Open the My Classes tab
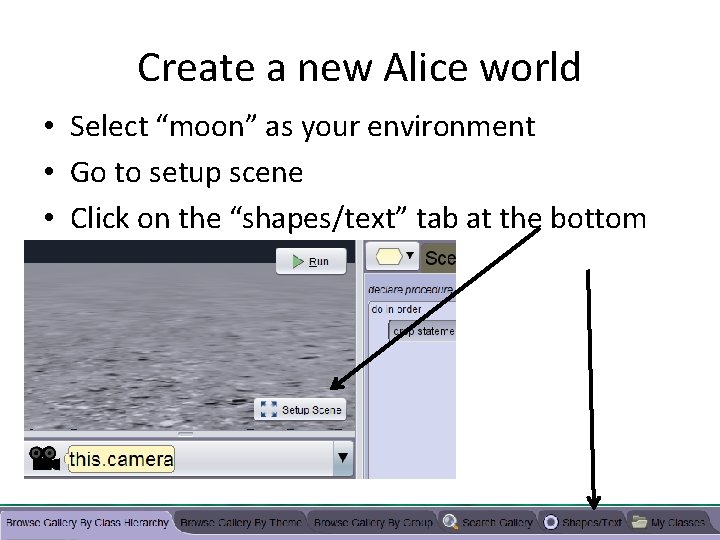Screen dimensions: 720x540 (669, 523)
